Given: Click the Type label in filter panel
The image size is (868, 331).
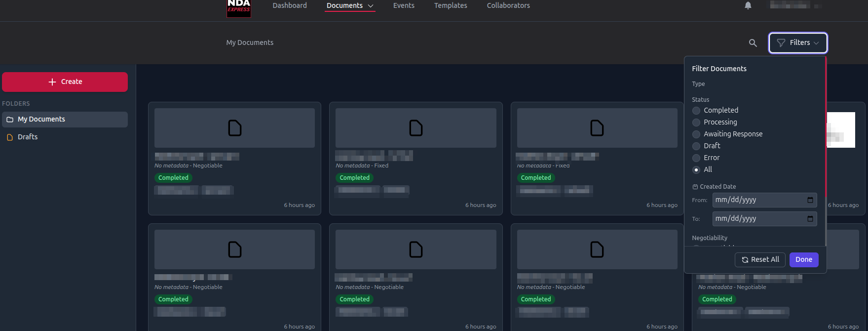Looking at the screenshot, I should (698, 84).
